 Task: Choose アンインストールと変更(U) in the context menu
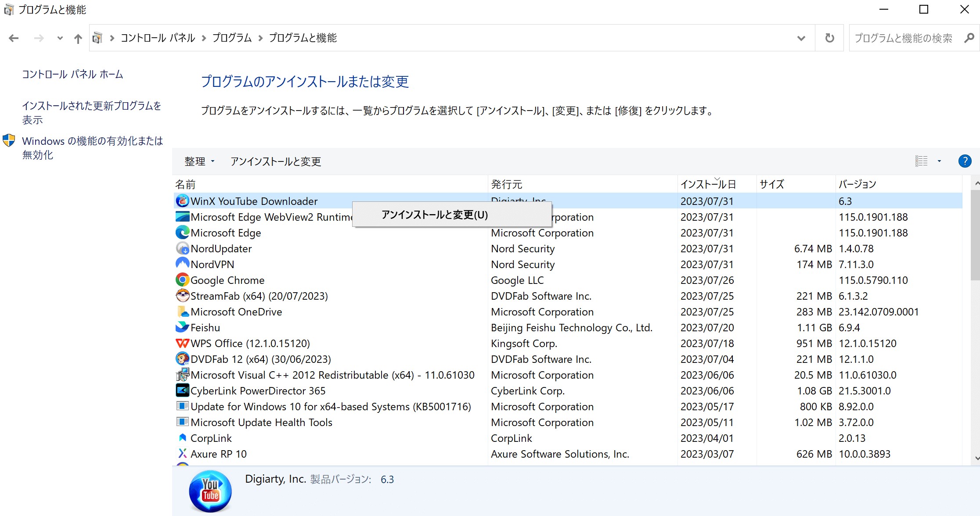452,215
